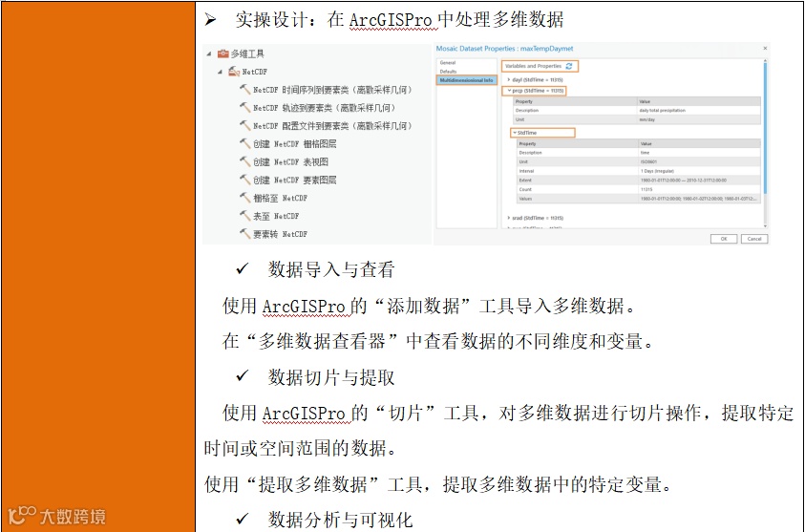Image resolution: width=805 pixels, height=532 pixels.
Task: Click the sentence about “添加数据” 工具
Action: pyautogui.click(x=429, y=306)
